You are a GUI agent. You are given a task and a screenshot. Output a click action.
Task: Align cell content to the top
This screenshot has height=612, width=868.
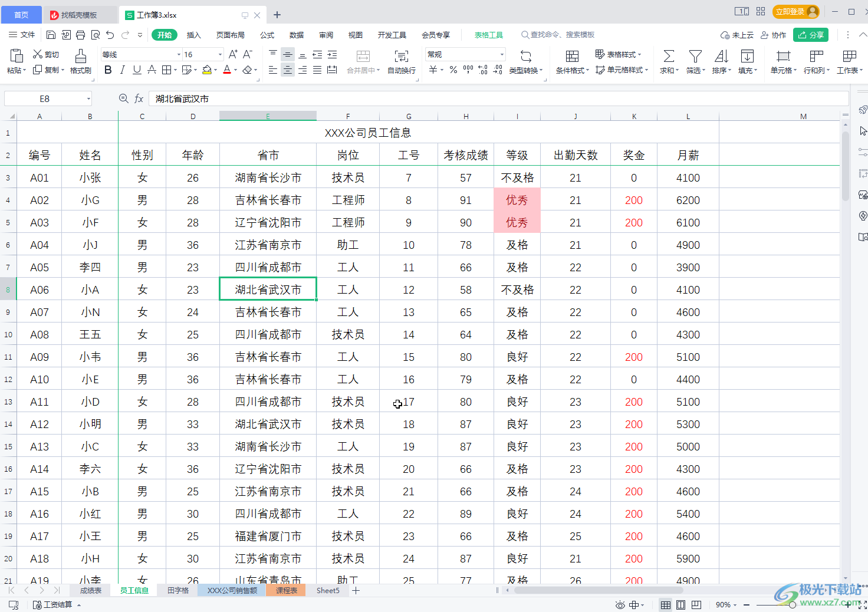[272, 54]
